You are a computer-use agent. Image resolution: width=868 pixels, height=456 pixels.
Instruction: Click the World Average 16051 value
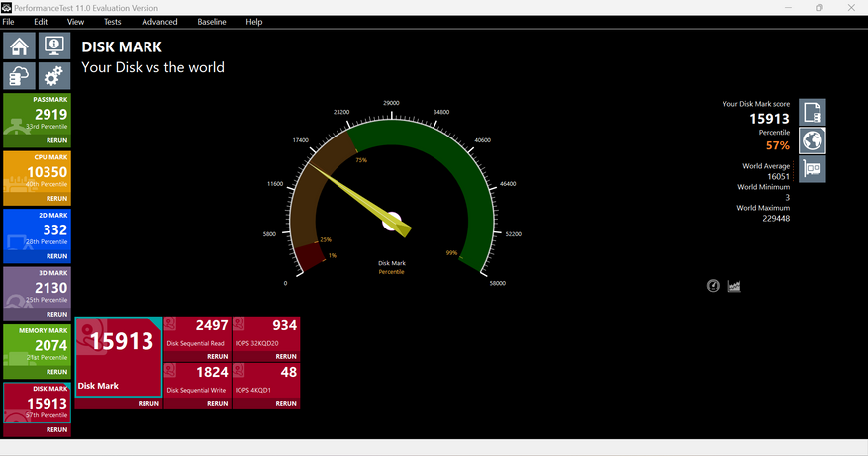778,176
